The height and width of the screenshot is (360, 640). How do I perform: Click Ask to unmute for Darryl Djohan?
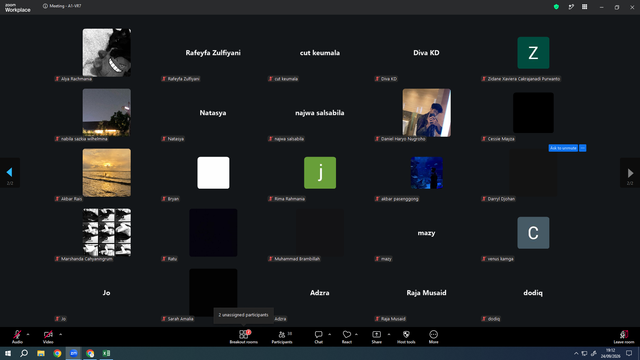tap(563, 148)
